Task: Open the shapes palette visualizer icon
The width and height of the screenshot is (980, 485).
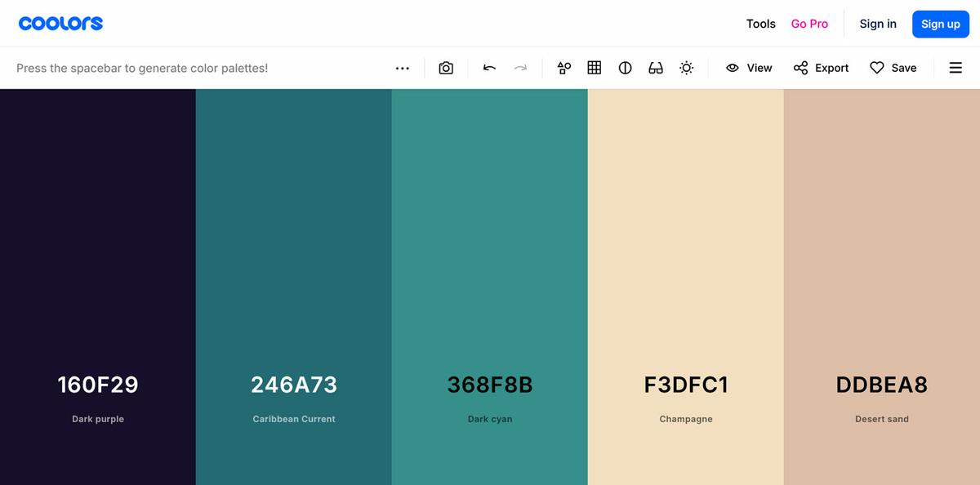Action: [x=564, y=68]
